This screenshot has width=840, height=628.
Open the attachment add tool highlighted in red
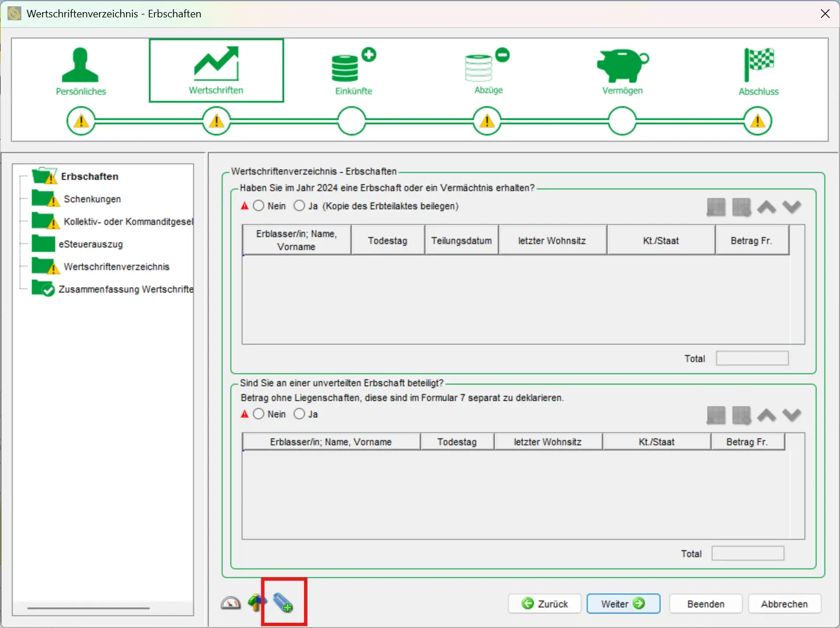pyautogui.click(x=284, y=602)
